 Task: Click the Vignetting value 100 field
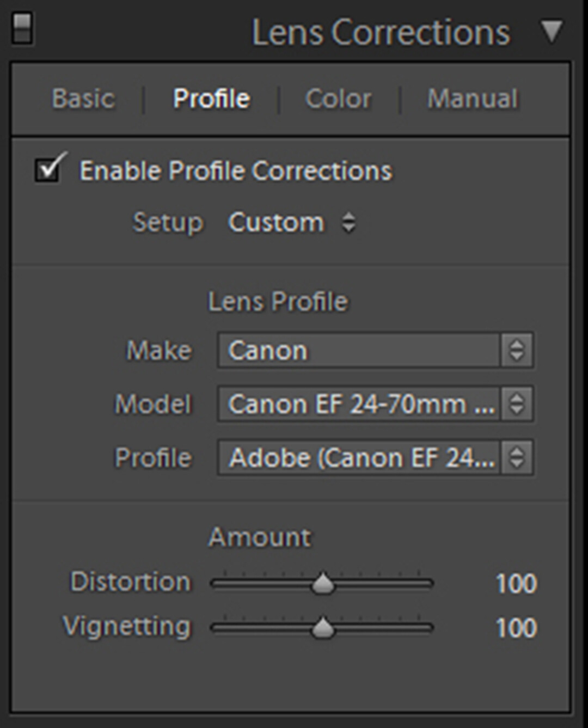pos(516,628)
